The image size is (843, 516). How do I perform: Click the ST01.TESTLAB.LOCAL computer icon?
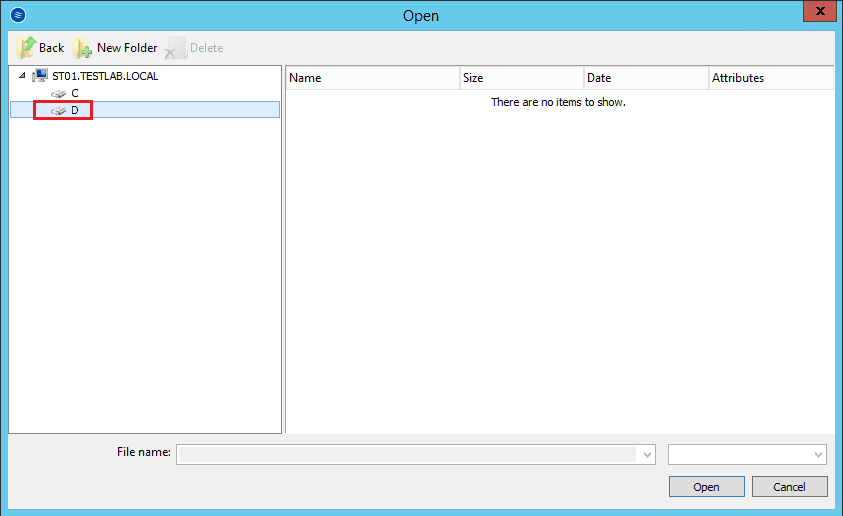pyautogui.click(x=40, y=76)
